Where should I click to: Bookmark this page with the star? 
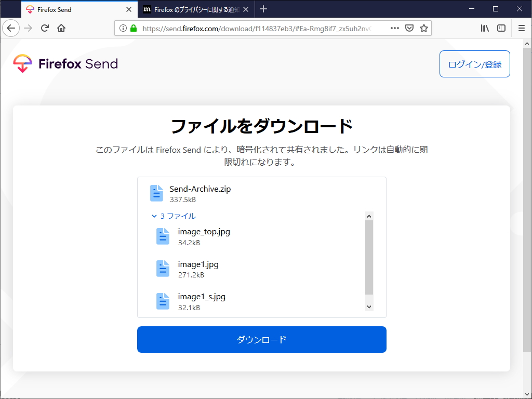pos(424,28)
